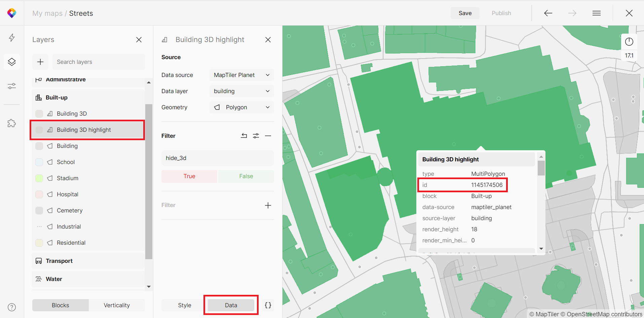Viewport: 644px width, 318px height.
Task: Open the Data layer building dropdown
Action: (x=241, y=91)
